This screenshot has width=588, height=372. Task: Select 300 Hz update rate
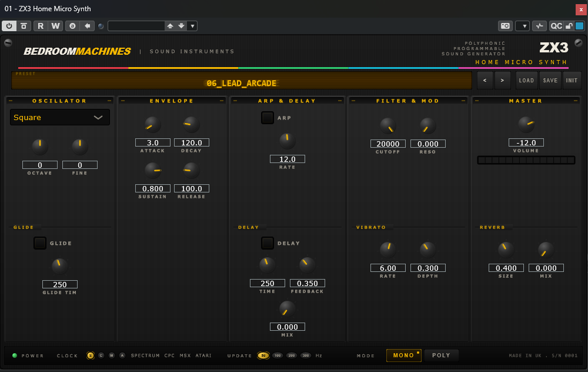coord(306,355)
